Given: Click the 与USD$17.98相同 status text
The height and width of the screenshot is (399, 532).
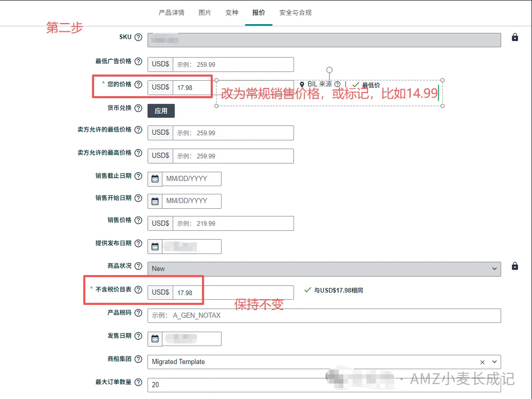Looking at the screenshot, I should pos(338,291).
